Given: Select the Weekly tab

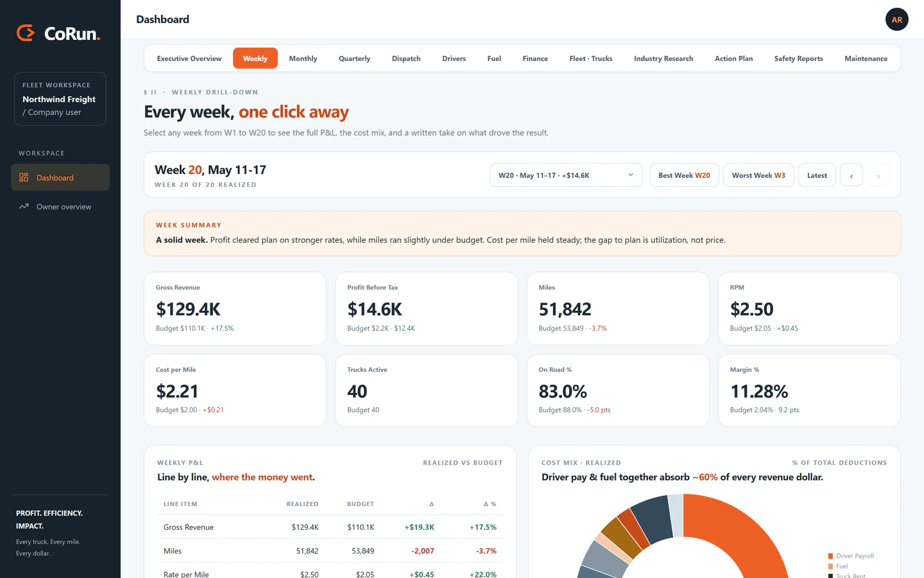Looking at the screenshot, I should (255, 58).
